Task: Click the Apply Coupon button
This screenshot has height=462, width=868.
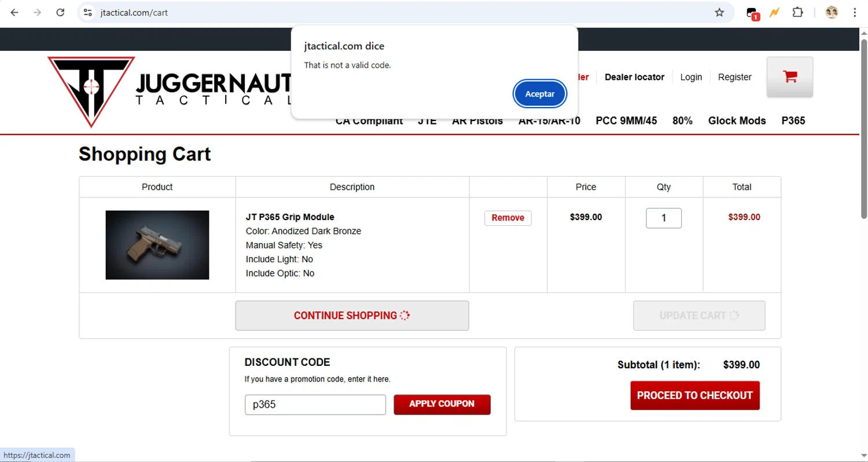Action: click(x=442, y=405)
